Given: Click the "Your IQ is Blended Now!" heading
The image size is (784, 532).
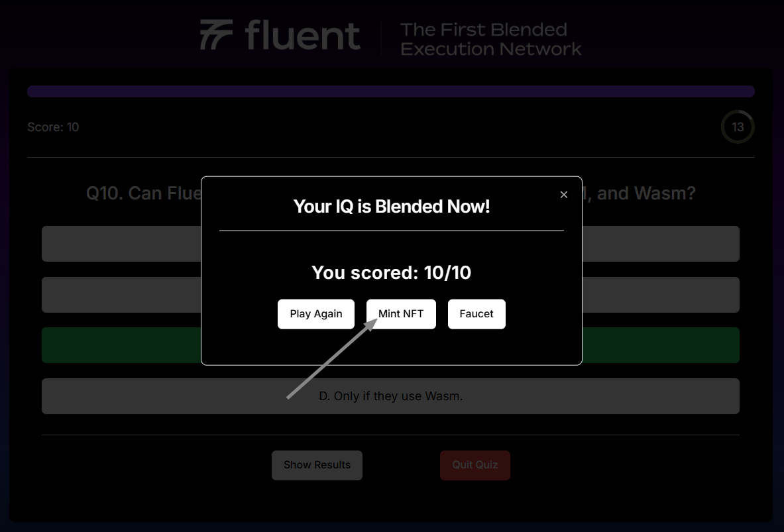Looking at the screenshot, I should (391, 207).
